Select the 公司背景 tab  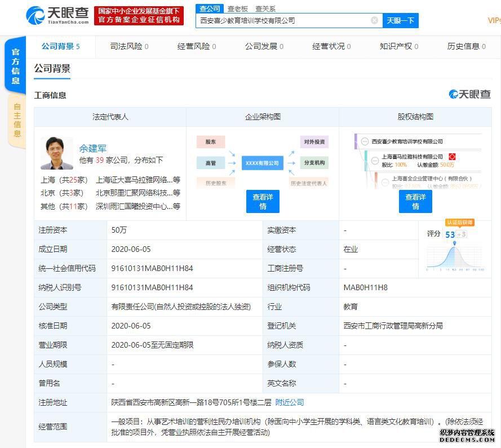click(x=60, y=46)
